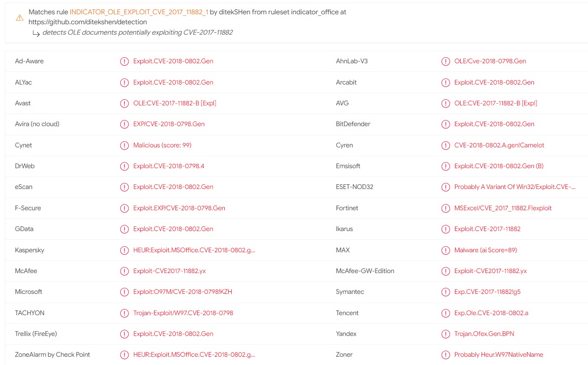Image resolution: width=588 pixels, height=365 pixels.
Task: Select McAfee detection Exploit-CVE2017-11882.yx
Action: pyautogui.click(x=170, y=271)
